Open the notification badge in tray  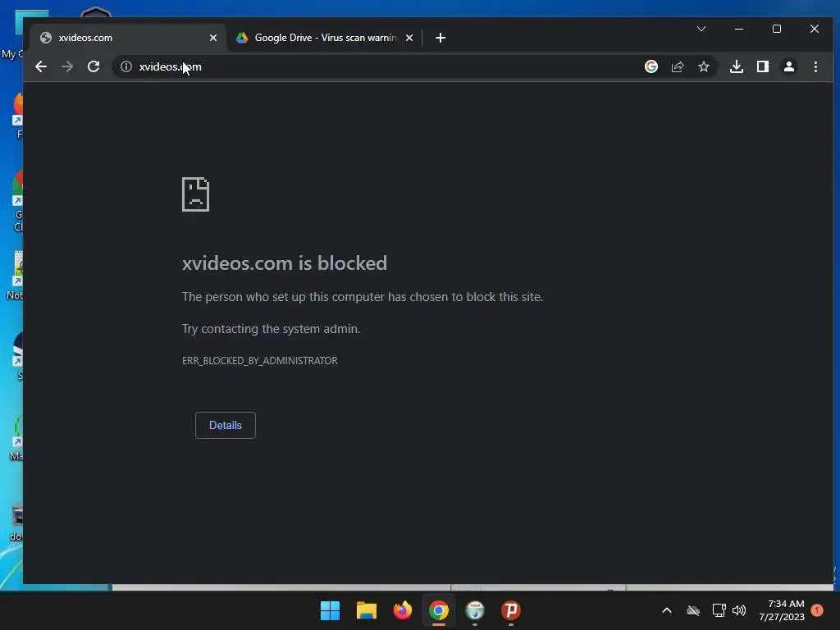[x=817, y=610]
